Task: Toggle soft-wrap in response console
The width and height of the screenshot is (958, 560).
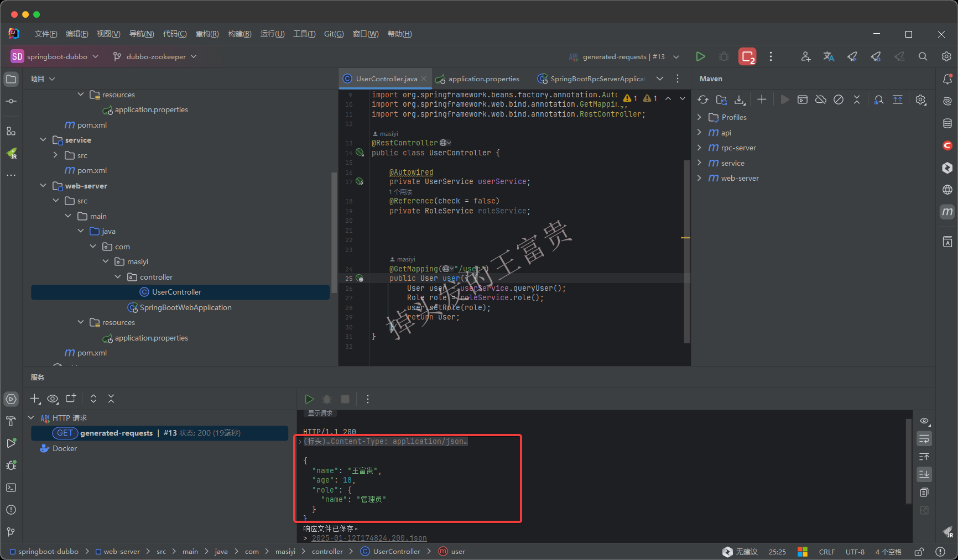Action: (924, 439)
